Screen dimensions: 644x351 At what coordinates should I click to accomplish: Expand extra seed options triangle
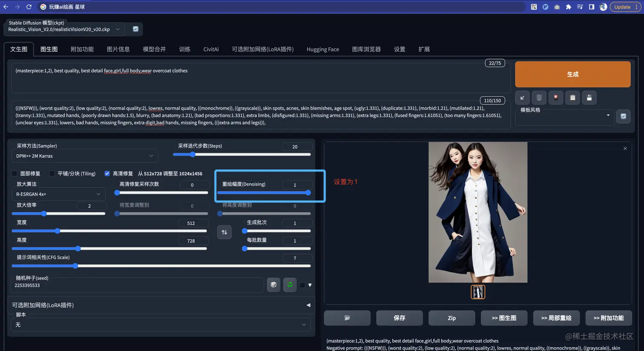coord(310,285)
